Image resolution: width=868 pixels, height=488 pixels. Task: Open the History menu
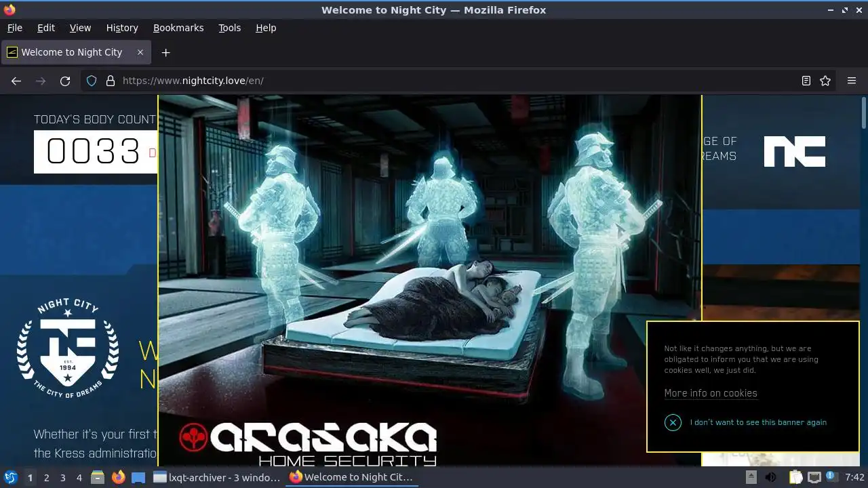tap(122, 28)
